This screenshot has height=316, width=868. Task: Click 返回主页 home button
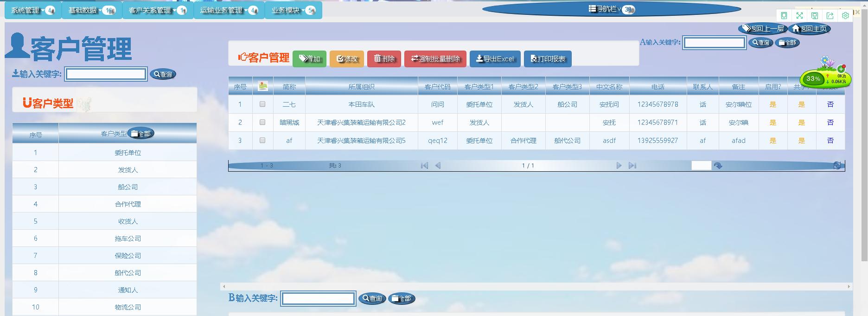click(810, 29)
